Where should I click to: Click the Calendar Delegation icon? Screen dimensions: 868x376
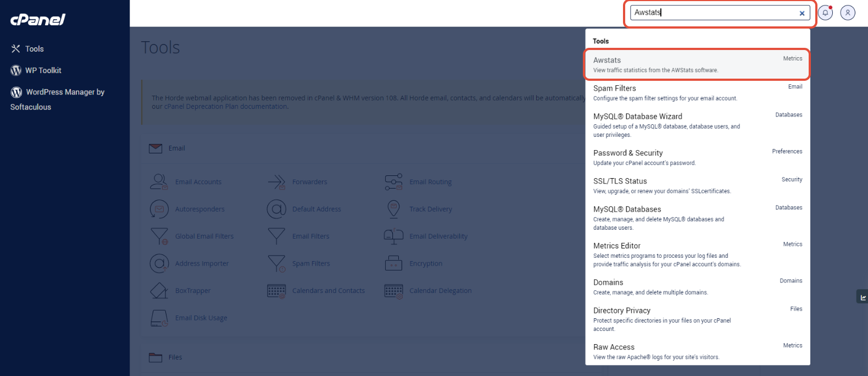(393, 291)
